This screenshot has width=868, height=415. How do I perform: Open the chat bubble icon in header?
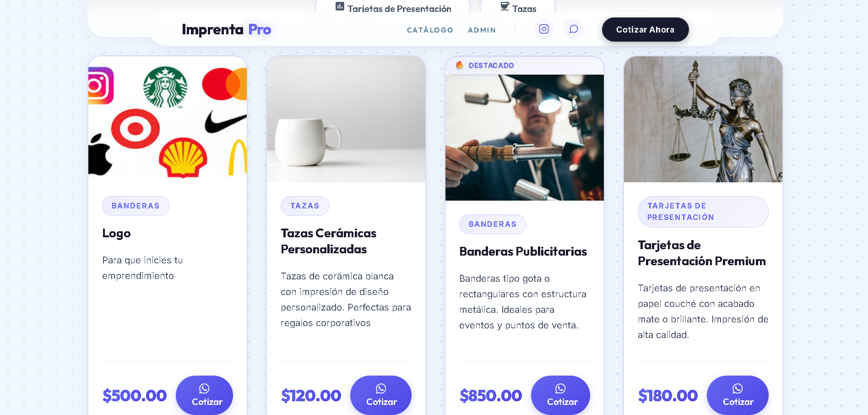click(573, 29)
